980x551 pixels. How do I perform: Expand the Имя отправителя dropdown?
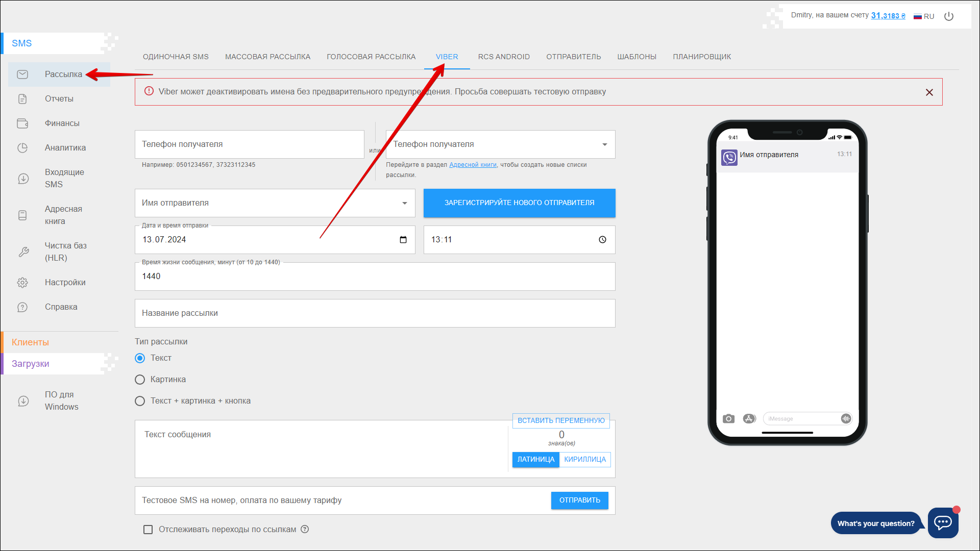tap(405, 203)
